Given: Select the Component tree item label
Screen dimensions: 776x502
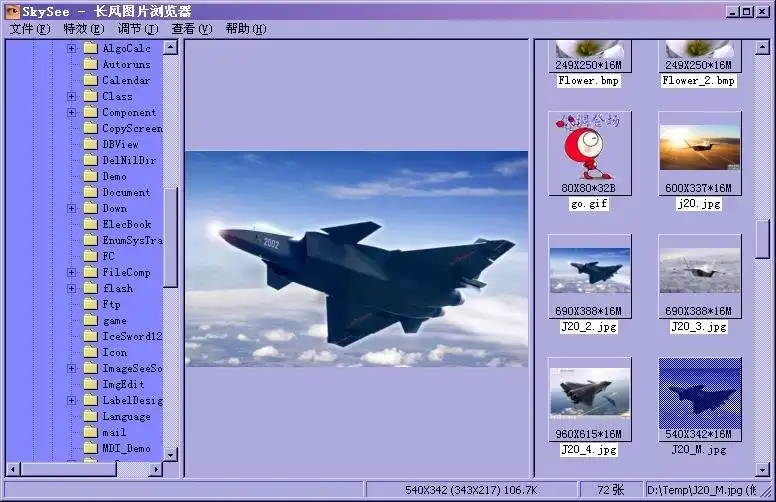Looking at the screenshot, I should 129,112.
